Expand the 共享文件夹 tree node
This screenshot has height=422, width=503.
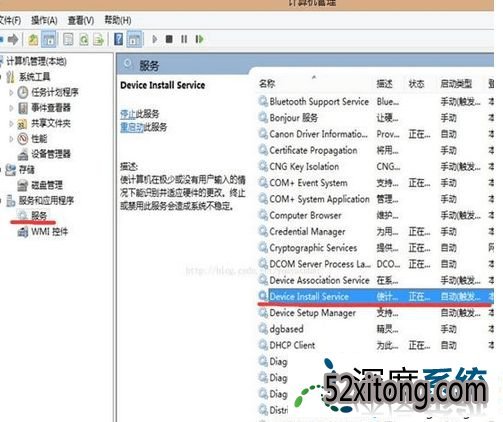pyautogui.click(x=11, y=124)
